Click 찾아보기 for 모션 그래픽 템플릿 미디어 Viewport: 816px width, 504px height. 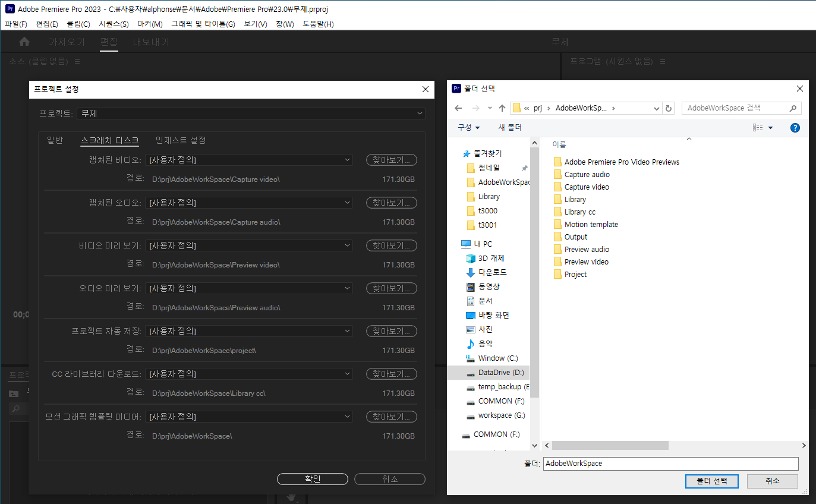(392, 417)
